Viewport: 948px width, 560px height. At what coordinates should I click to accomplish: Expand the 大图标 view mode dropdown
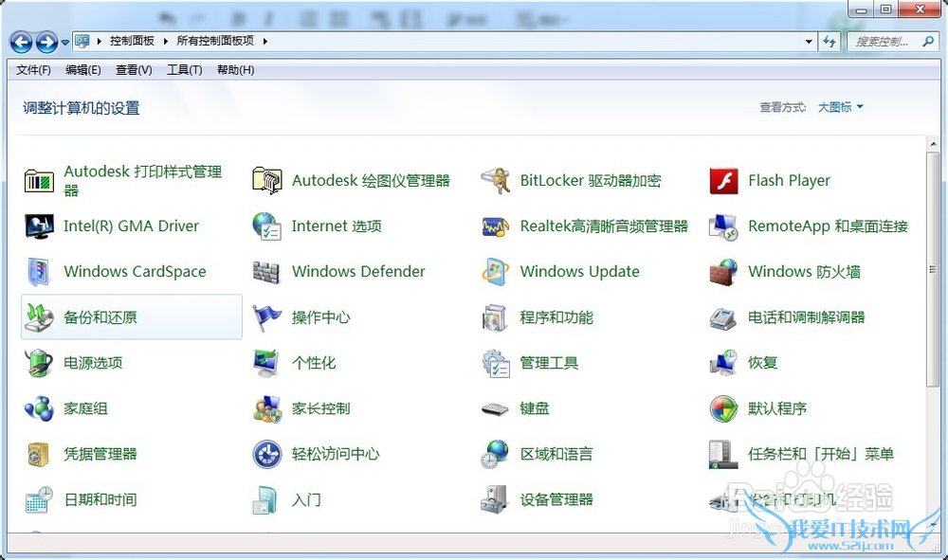tap(840, 107)
